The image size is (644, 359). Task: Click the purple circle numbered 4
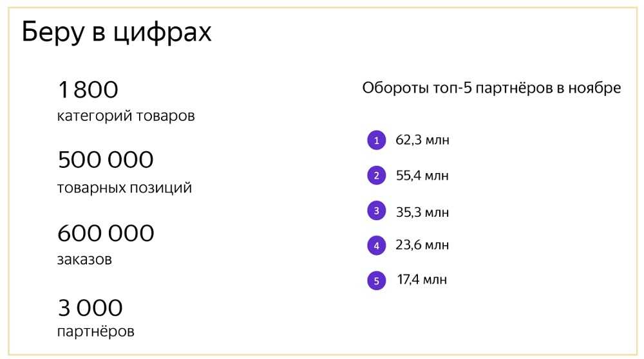pos(376,245)
